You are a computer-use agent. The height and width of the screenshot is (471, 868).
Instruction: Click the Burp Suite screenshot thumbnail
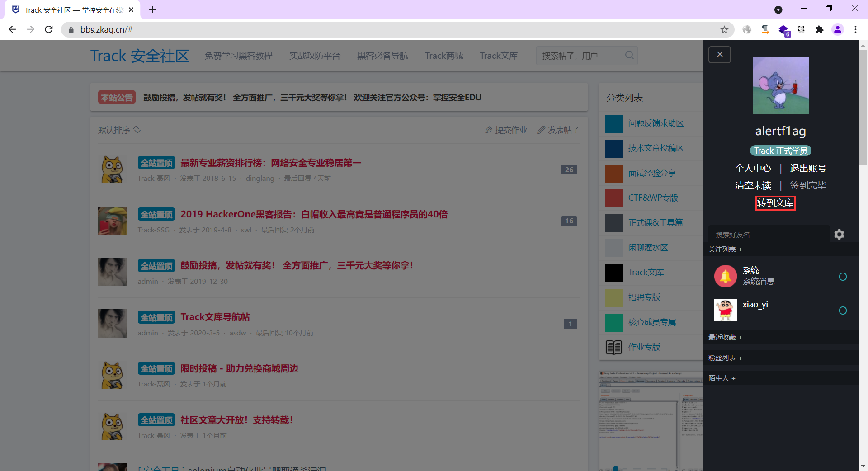[x=651, y=421]
